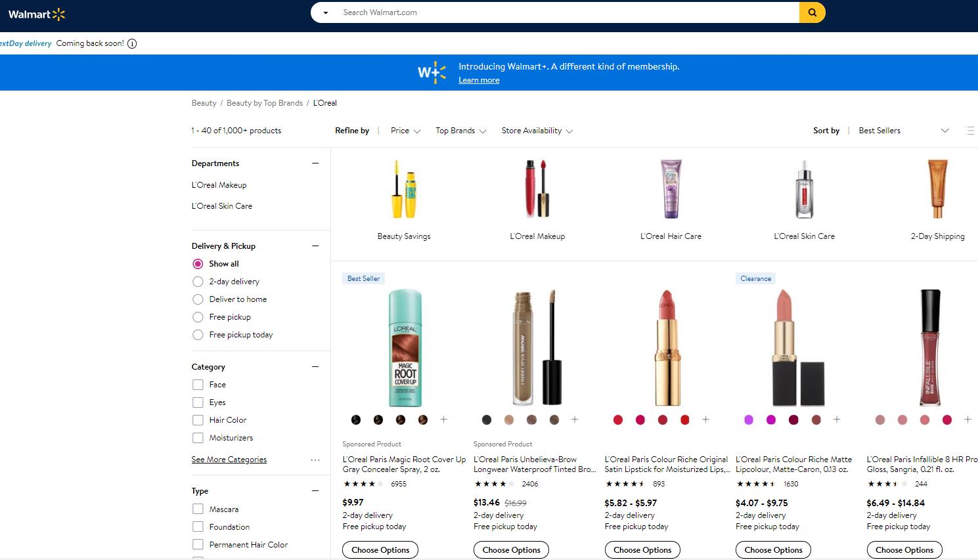Click the Beauty Savings mascara thumbnail
978x560 pixels.
coord(404,189)
